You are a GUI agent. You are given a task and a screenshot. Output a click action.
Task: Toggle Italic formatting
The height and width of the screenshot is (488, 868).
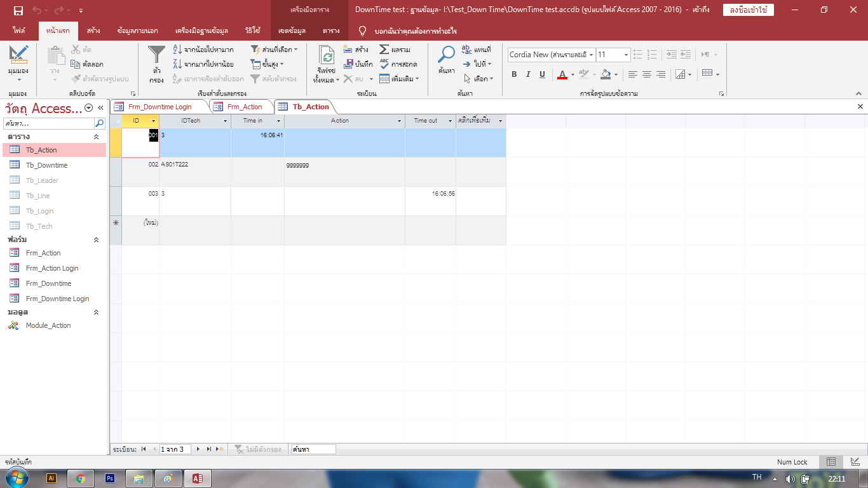[x=528, y=74]
